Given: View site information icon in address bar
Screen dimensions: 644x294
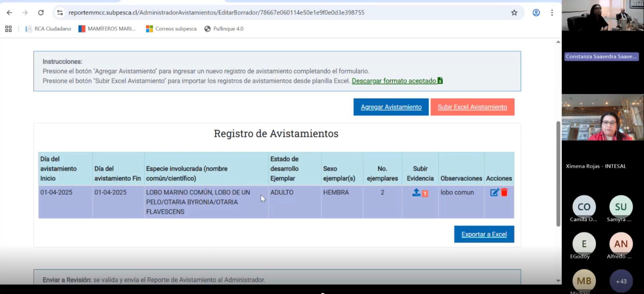Looking at the screenshot, I should pyautogui.click(x=60, y=13).
